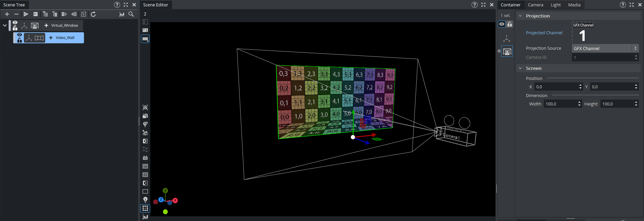Toggle visibility of the Video_Wall container
The width and height of the screenshot is (644, 221).
pos(19,35)
